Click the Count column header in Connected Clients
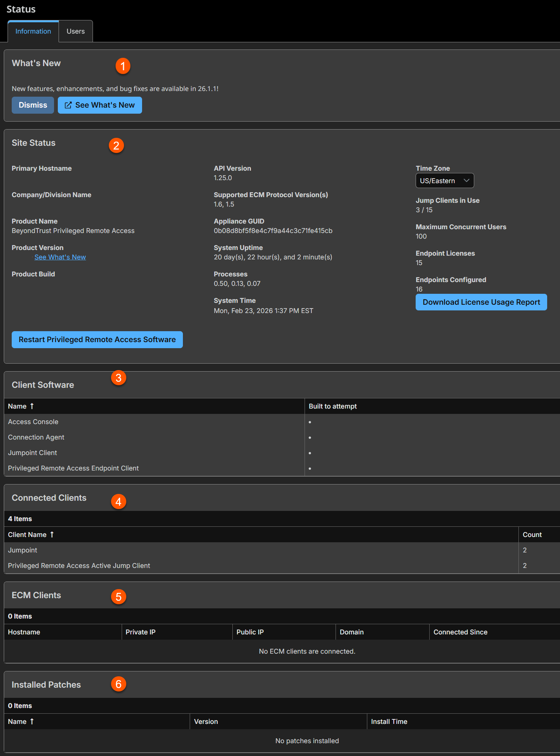The height and width of the screenshot is (756, 560). pyautogui.click(x=532, y=534)
